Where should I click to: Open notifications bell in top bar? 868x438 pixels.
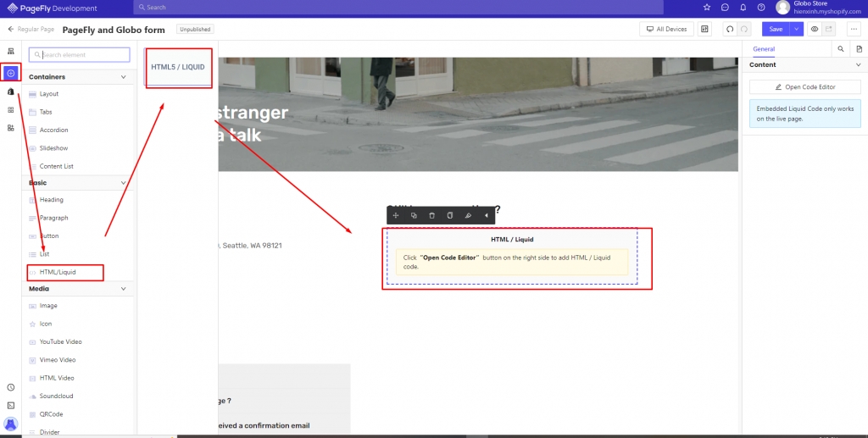pyautogui.click(x=743, y=8)
